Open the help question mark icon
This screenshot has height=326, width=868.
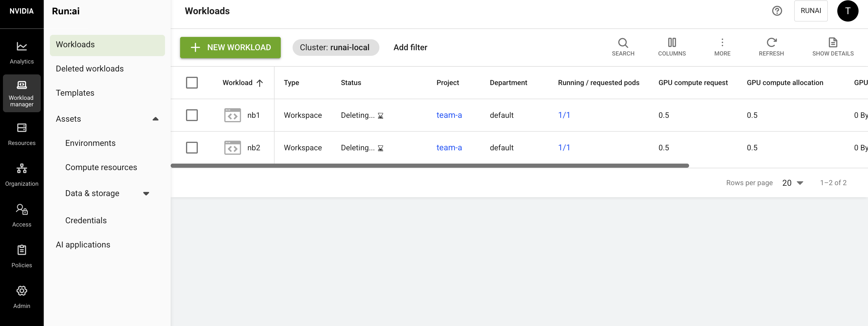777,11
